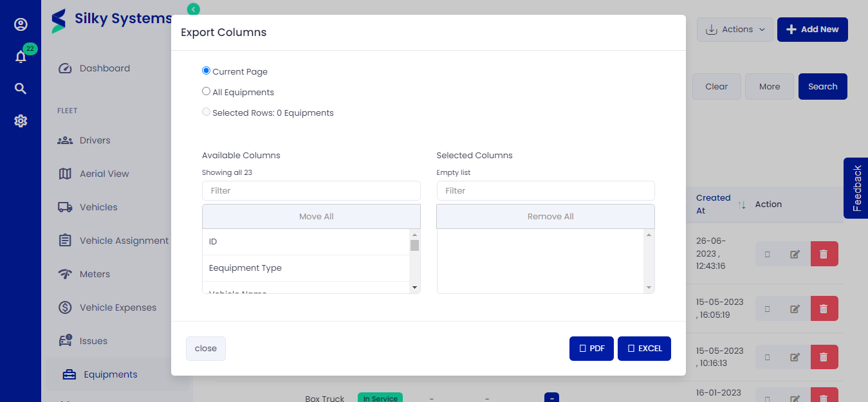Go to Vehicles in sidebar
This screenshot has width=868, height=402.
(98, 207)
